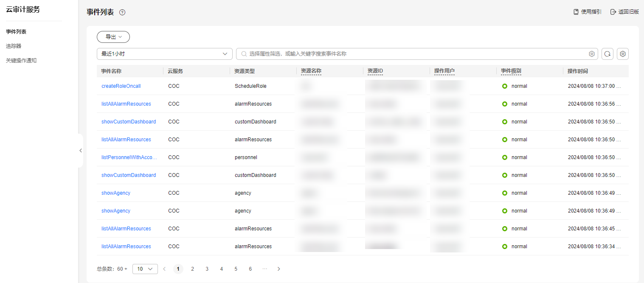The width and height of the screenshot is (644, 283).
Task: Click the personnel resource type cell
Action: click(246, 157)
